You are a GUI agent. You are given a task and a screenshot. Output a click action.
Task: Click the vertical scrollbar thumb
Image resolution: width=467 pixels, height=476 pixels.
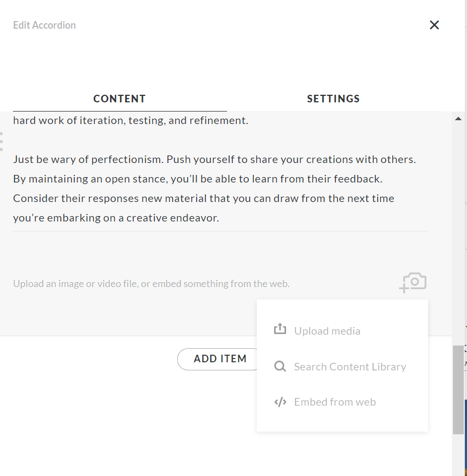pos(458,389)
